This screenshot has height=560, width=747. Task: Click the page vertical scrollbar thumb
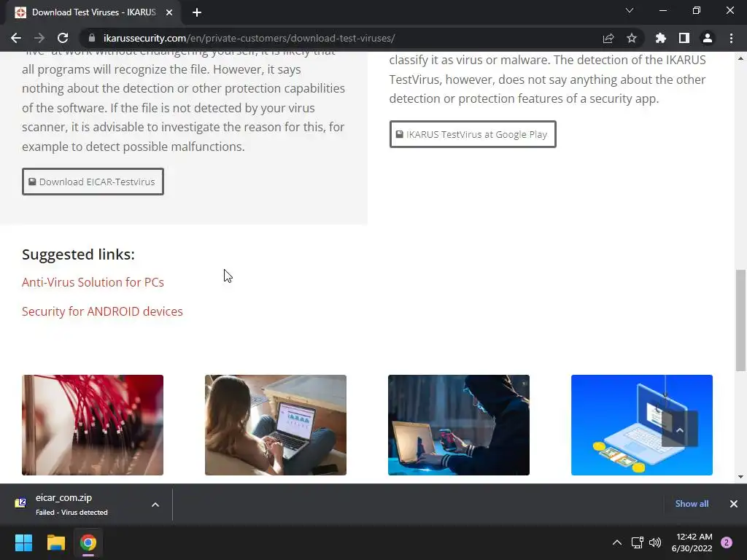pos(740,320)
